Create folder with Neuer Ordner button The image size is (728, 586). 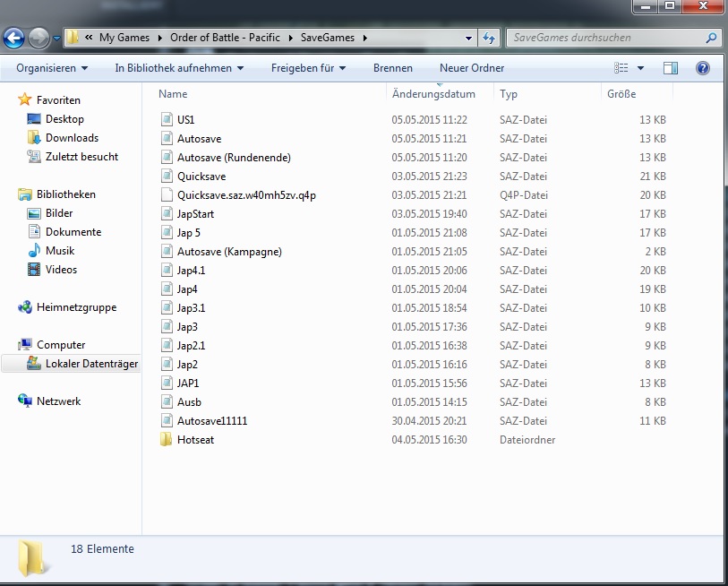point(471,68)
